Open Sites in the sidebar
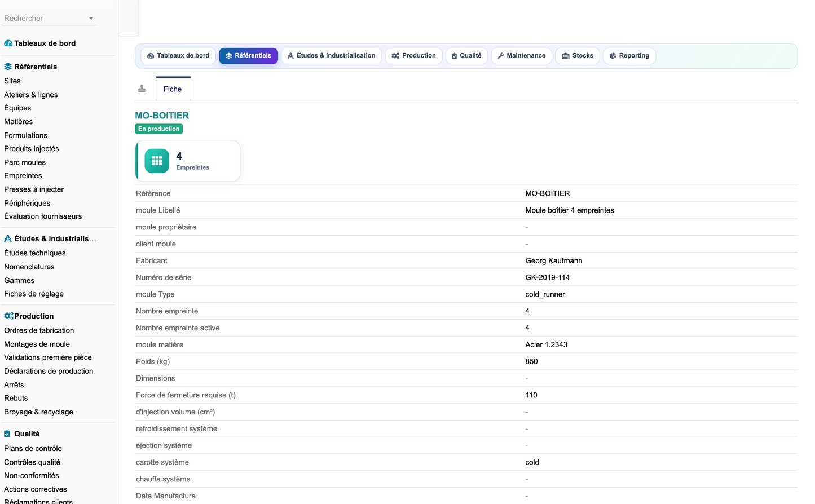Image resolution: width=815 pixels, height=504 pixels. pos(12,81)
